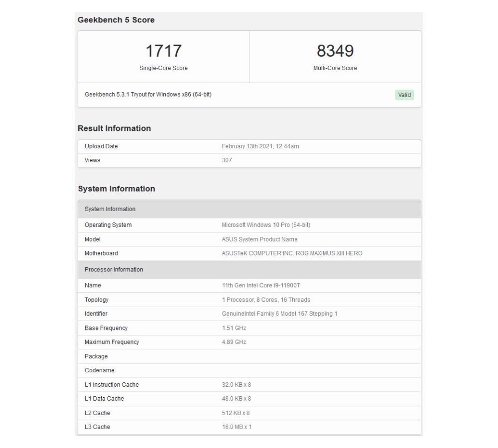The height and width of the screenshot is (448, 498).
Task: Select the Topology row showing 8 Cores
Action: click(270, 300)
